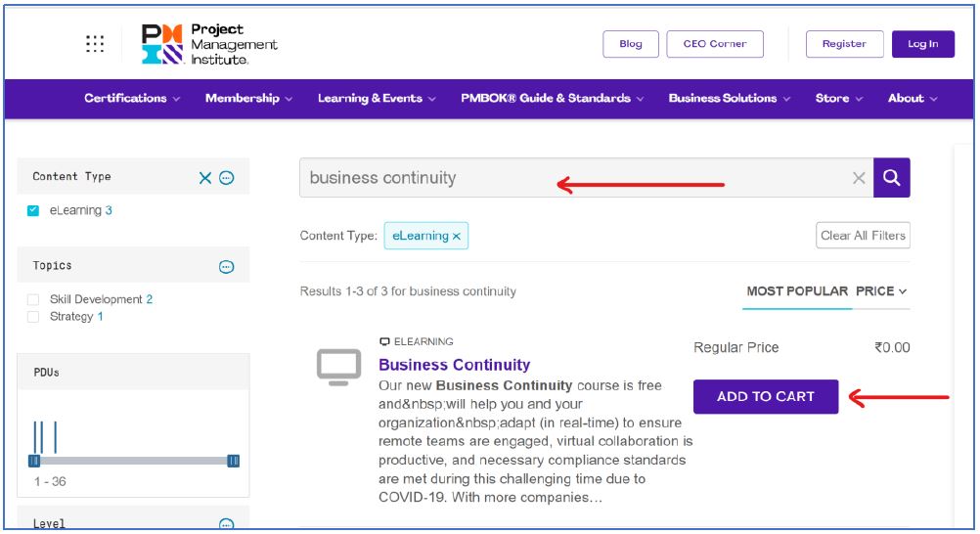Open Topics more options circle icon
Screen dimensions: 980x534
tap(227, 266)
